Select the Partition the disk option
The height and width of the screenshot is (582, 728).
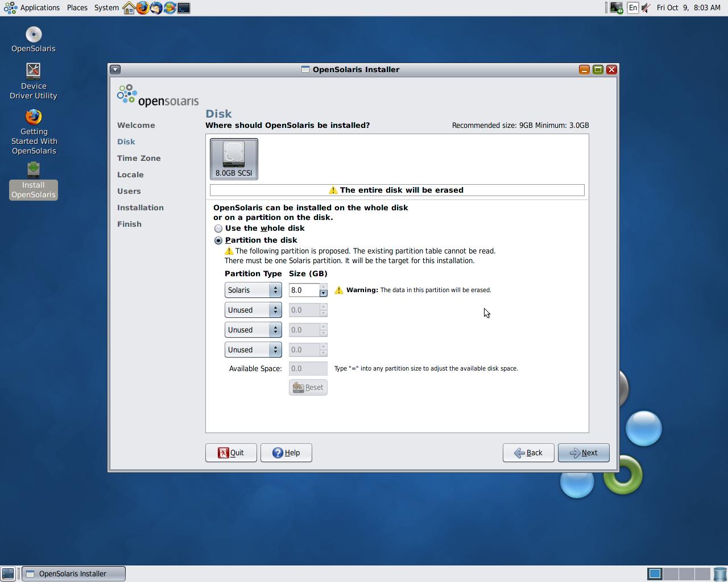218,240
